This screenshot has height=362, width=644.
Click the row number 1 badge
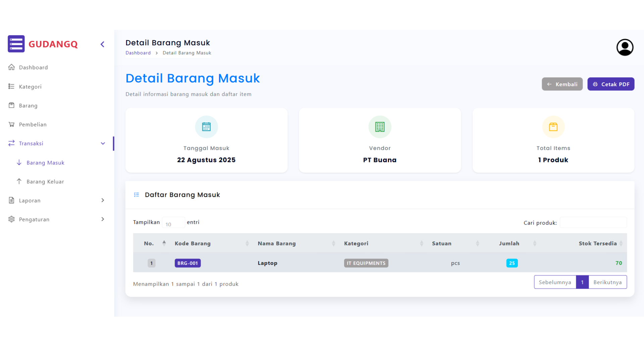tap(151, 263)
